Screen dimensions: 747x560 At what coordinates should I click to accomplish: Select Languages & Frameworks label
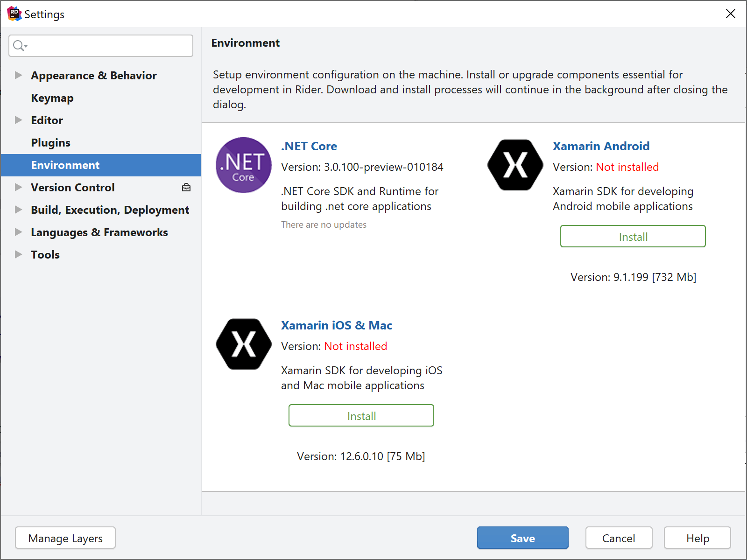pos(99,232)
